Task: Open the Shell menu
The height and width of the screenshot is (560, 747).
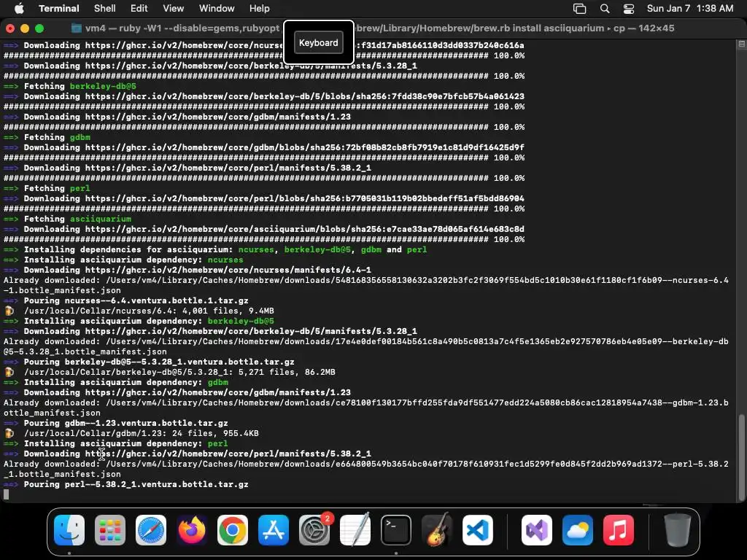Action: (105, 8)
